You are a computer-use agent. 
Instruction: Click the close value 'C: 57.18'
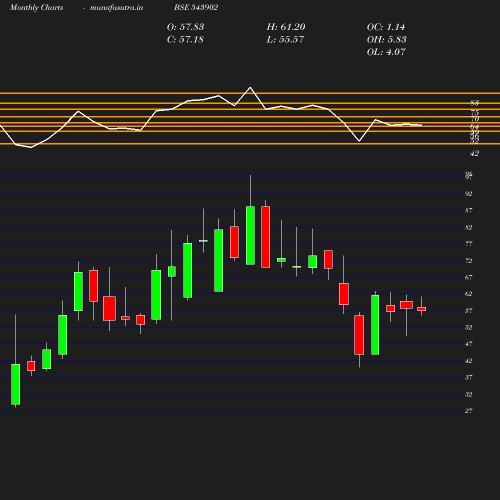(x=185, y=40)
